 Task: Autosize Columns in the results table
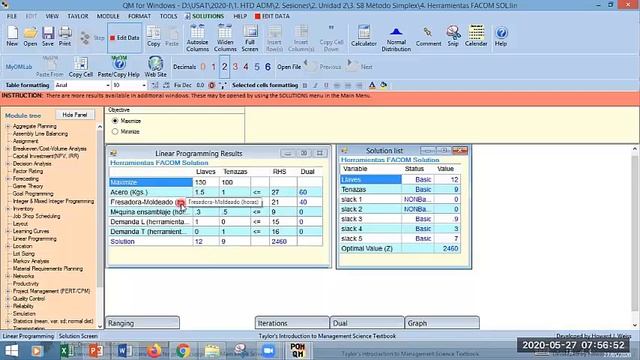(x=197, y=38)
